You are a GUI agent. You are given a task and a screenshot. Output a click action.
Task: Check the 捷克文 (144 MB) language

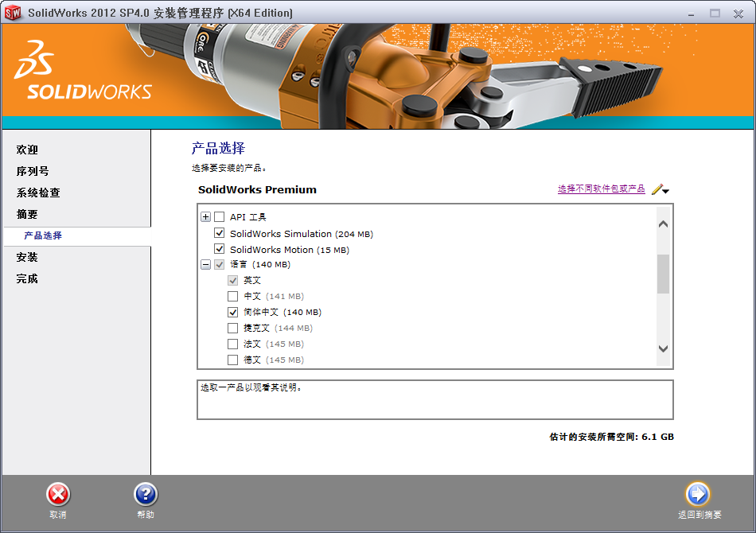click(x=233, y=329)
